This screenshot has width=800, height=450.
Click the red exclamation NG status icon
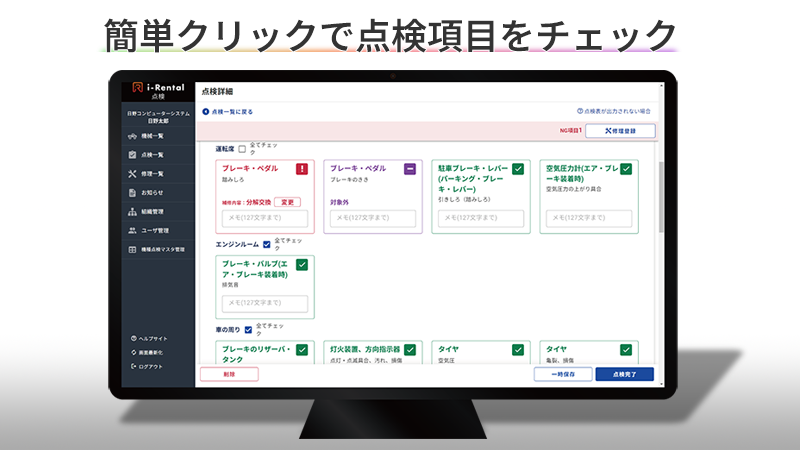[x=303, y=170]
